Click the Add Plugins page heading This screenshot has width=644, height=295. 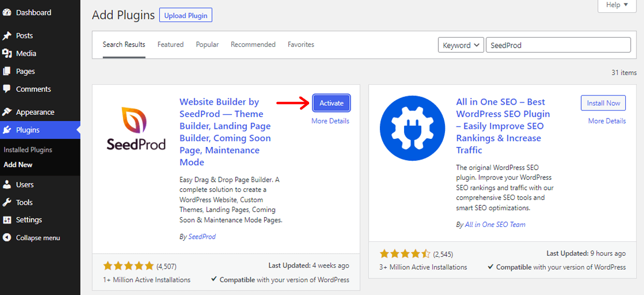tap(123, 15)
